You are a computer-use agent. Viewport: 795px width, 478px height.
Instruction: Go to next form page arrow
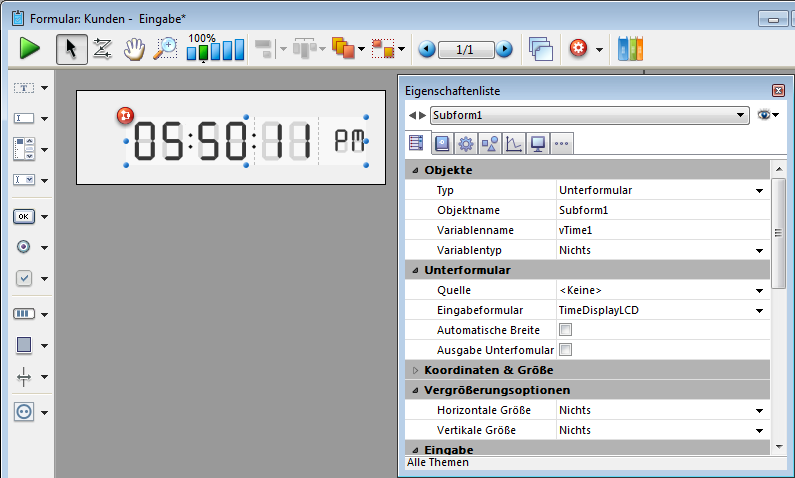(x=504, y=48)
